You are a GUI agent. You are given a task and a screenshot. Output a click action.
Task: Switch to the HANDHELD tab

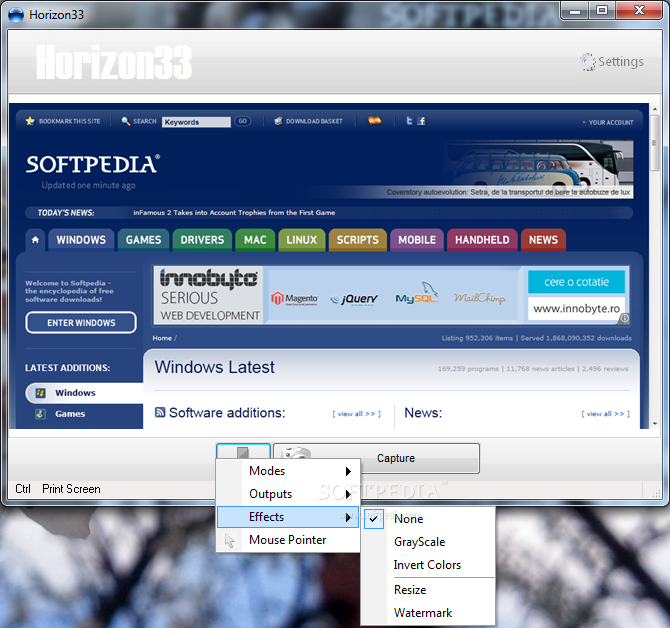(x=482, y=240)
